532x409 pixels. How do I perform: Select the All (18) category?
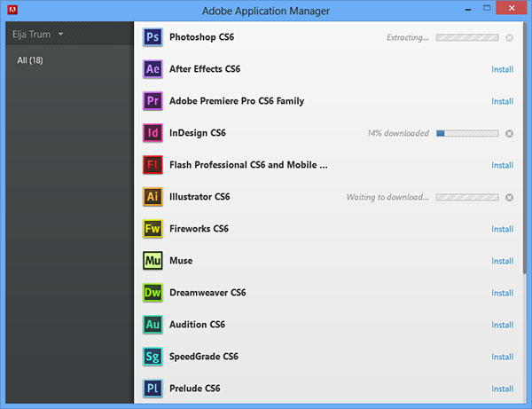[30, 60]
